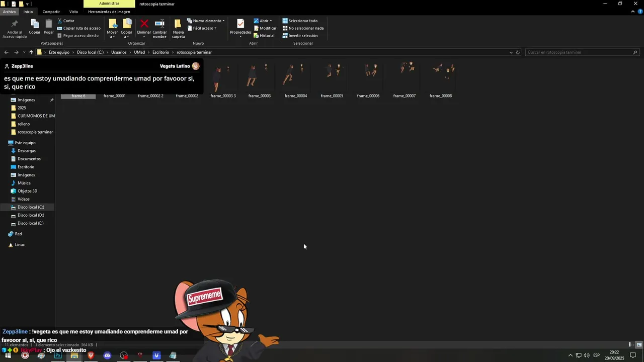Open Photoshop from the taskbar
The height and width of the screenshot is (362, 644).
pos(58,355)
